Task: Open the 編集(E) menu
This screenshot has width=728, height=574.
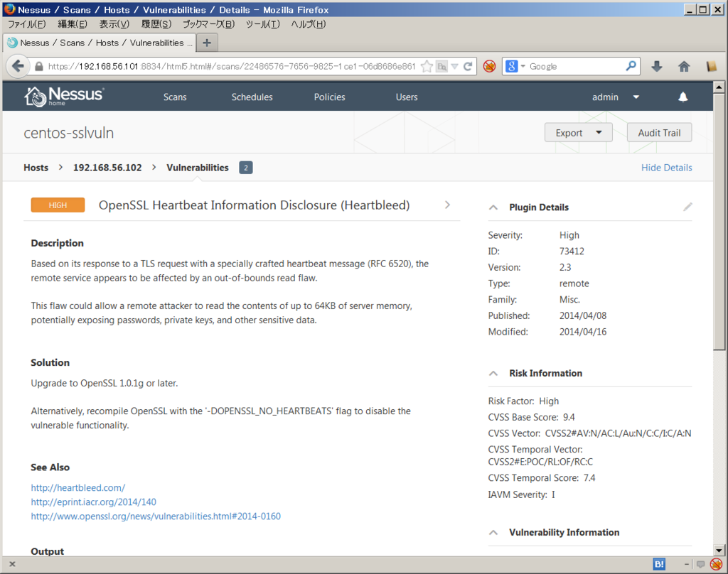Action: tap(72, 24)
